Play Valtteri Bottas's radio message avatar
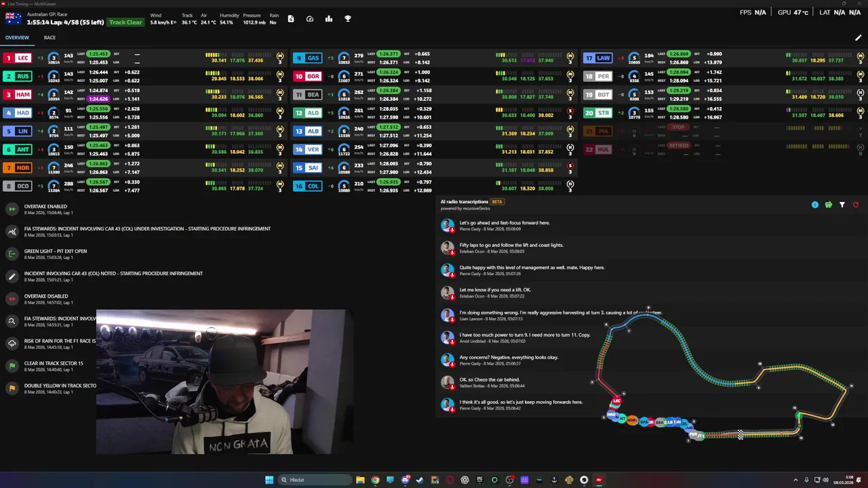 point(447,382)
